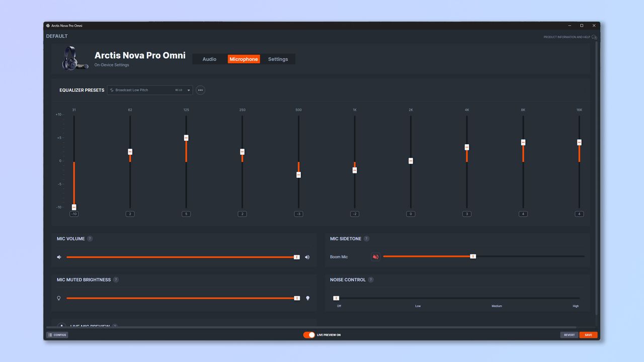Image resolution: width=644 pixels, height=362 pixels.
Task: Open the Configs panel button
Action: click(x=57, y=335)
